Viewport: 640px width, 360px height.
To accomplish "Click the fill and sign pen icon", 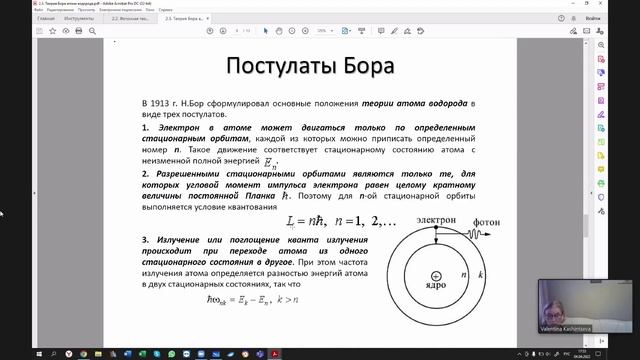I will click(x=573, y=31).
